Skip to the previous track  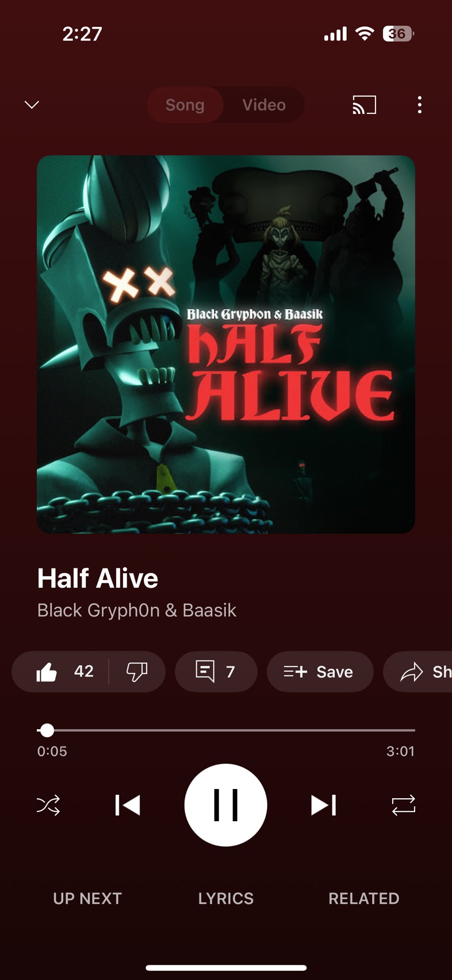[x=128, y=805]
